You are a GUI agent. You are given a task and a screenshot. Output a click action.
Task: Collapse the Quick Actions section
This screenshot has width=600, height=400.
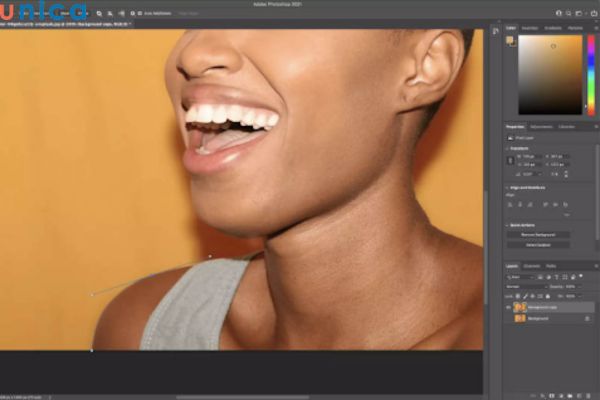point(508,224)
